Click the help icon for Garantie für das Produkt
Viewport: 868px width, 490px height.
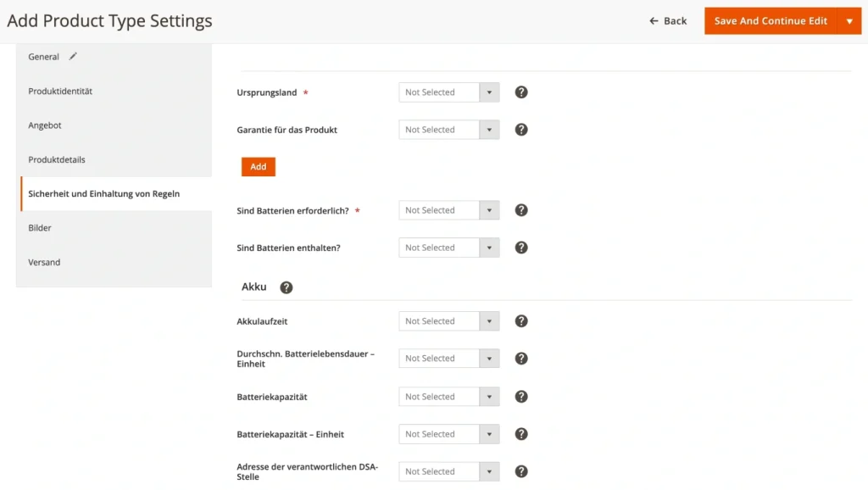tap(520, 129)
